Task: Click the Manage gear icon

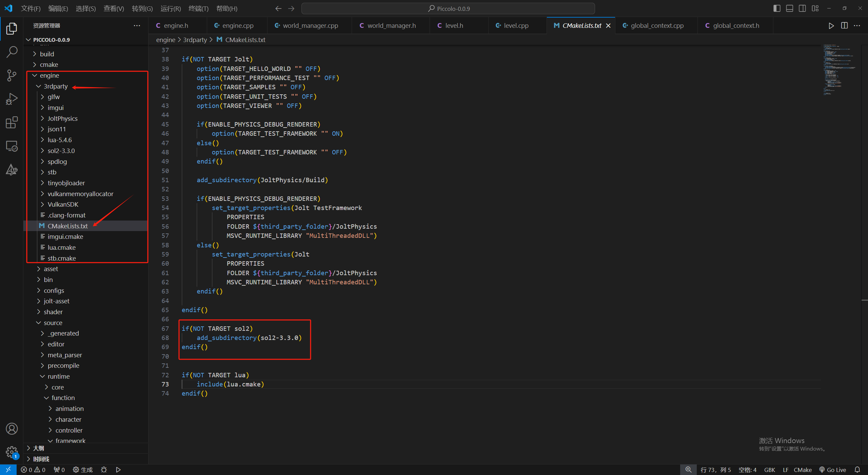Action: tap(12, 452)
